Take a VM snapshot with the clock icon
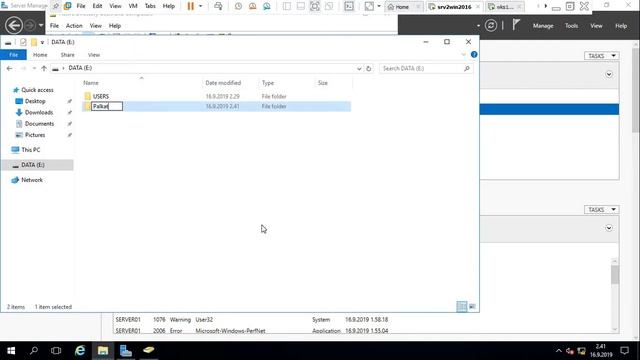This screenshot has width=640, height=360. point(238,6)
